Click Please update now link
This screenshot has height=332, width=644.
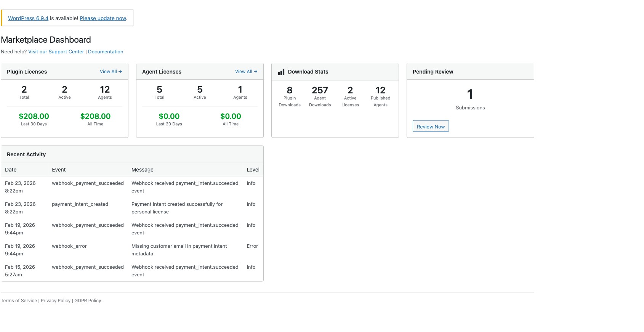[x=103, y=18]
